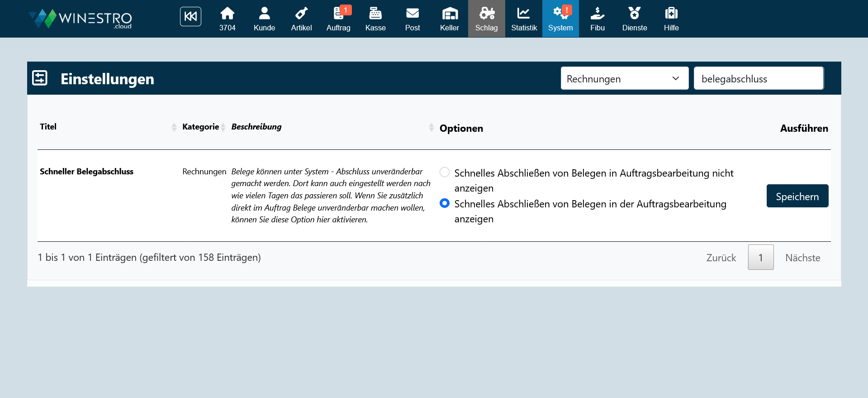Screen dimensions: 868x398
Task: Open the home icon labeled 3704
Action: pyautogui.click(x=227, y=19)
